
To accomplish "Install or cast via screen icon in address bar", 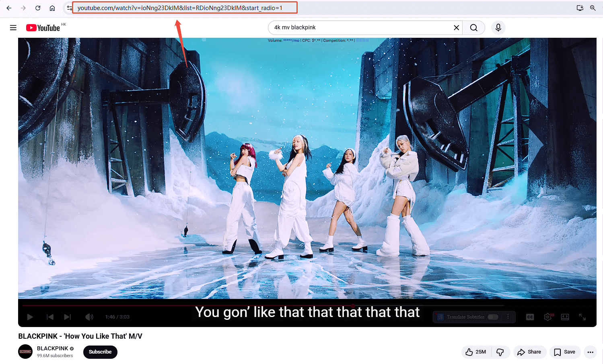I will (x=580, y=8).
